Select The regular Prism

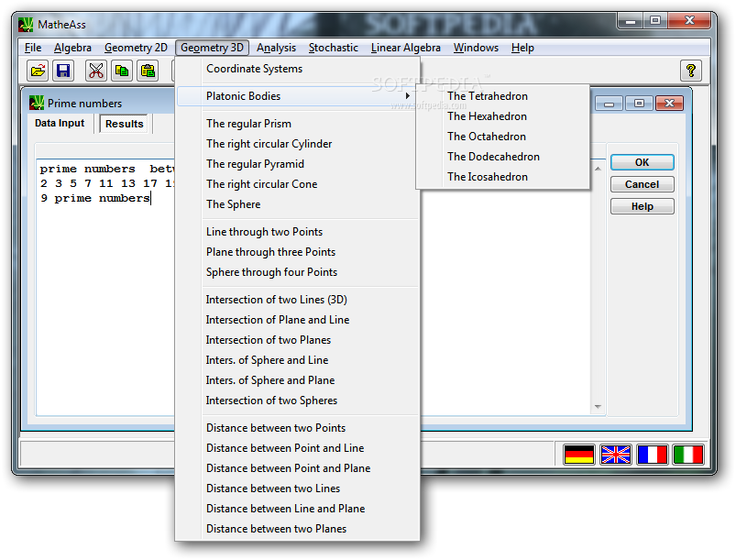click(298, 124)
